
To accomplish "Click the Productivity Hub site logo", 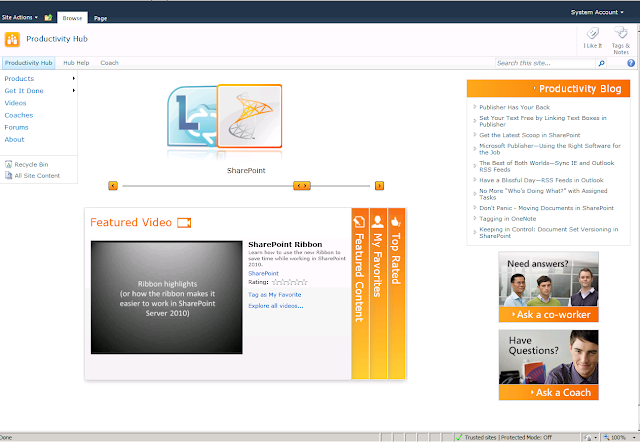I will click(x=12, y=40).
